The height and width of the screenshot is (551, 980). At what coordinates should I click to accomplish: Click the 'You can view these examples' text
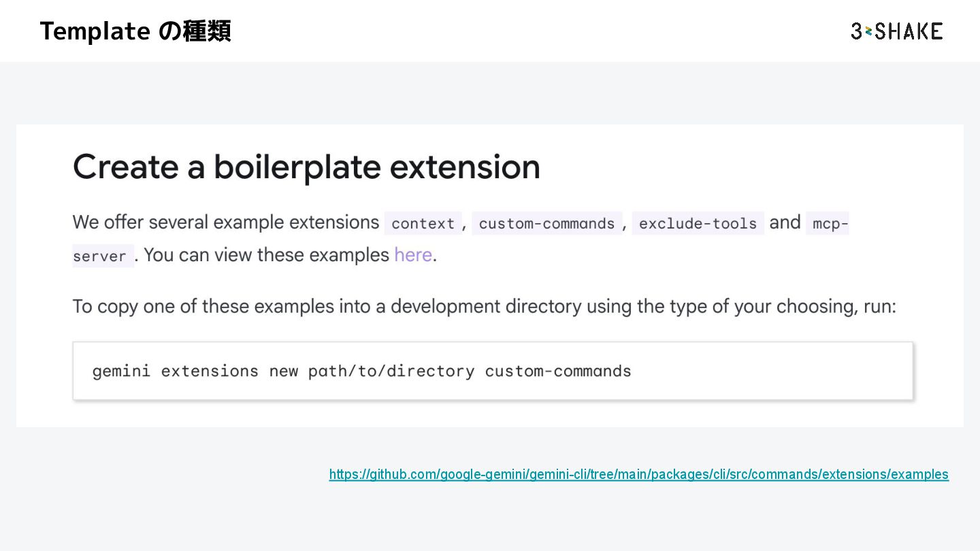266,255
